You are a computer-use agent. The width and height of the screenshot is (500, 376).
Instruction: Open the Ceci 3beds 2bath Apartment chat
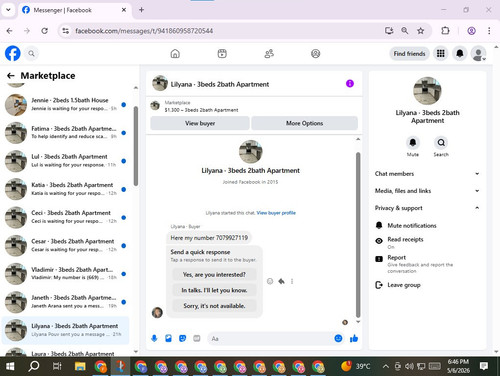pyautogui.click(x=65, y=217)
